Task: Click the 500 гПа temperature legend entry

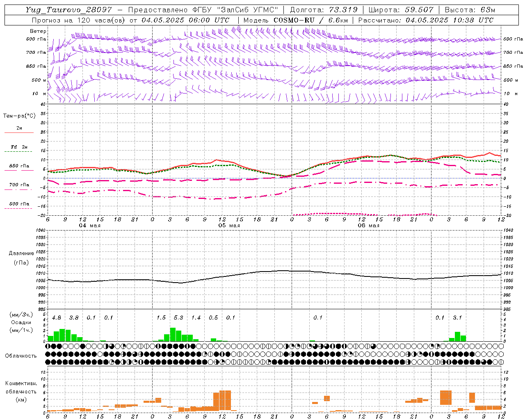Action: pos(19,203)
